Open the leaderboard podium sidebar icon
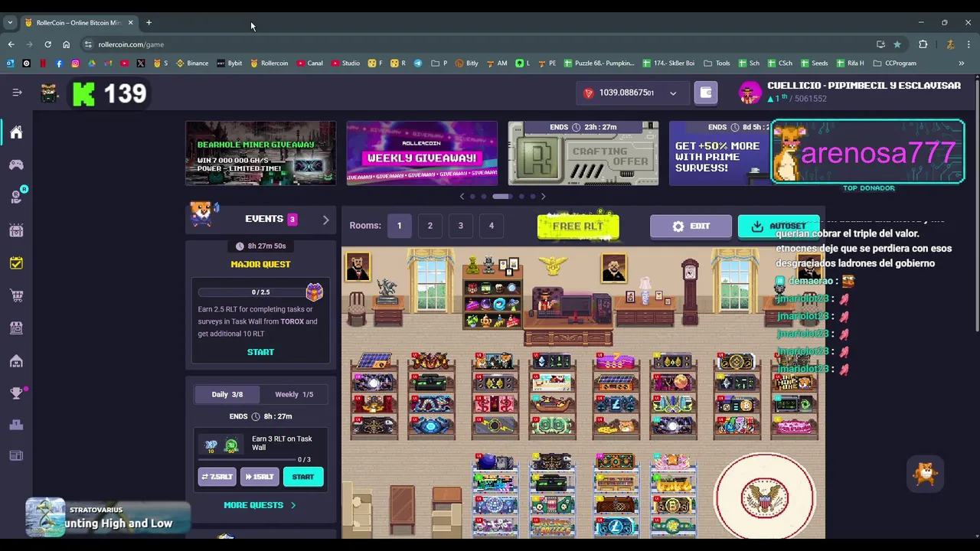This screenshot has width=980, height=551. (x=16, y=425)
